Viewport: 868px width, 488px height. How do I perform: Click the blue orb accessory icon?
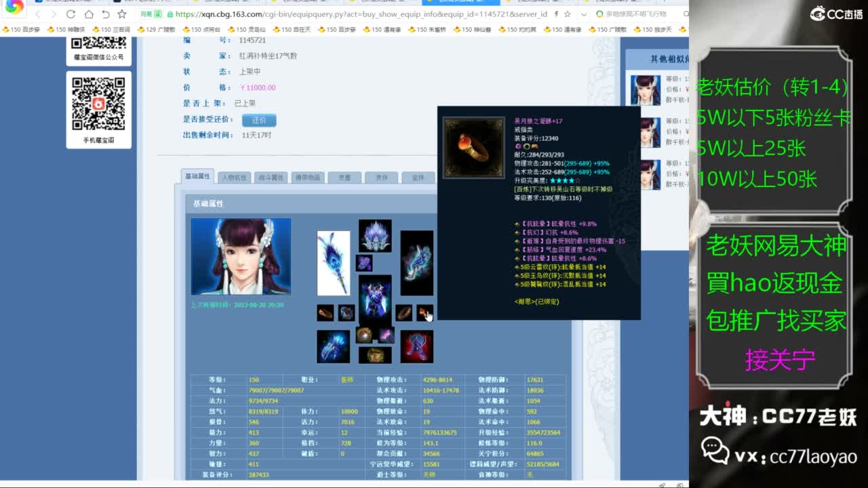point(347,313)
